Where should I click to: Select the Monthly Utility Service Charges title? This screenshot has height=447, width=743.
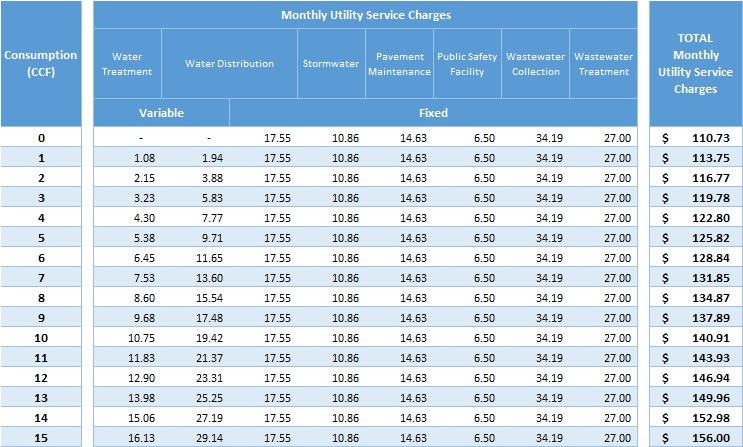tap(365, 15)
